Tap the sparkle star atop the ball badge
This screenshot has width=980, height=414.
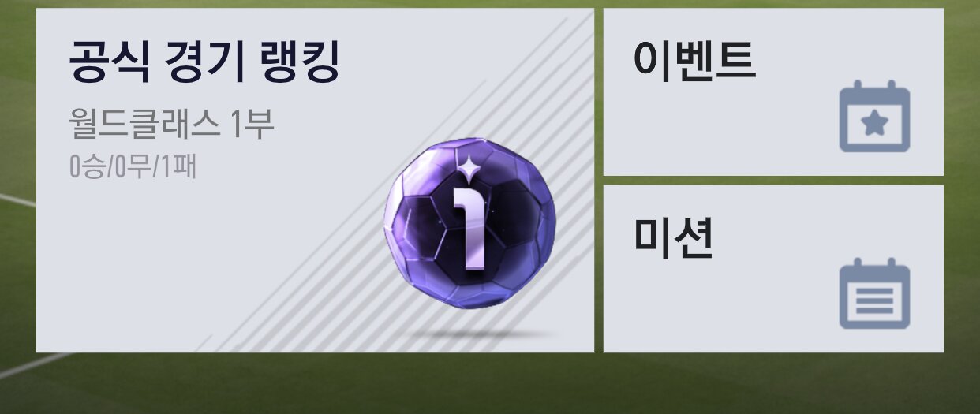click(x=471, y=167)
